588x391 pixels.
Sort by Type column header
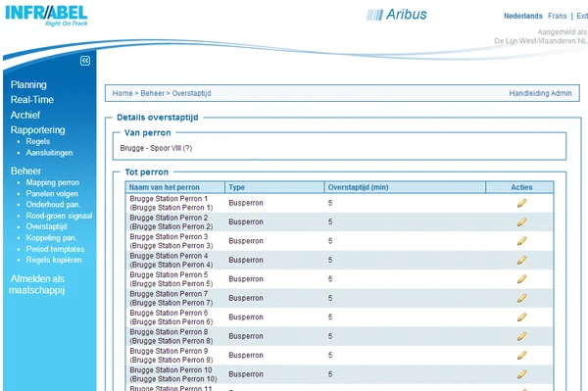[x=236, y=187]
